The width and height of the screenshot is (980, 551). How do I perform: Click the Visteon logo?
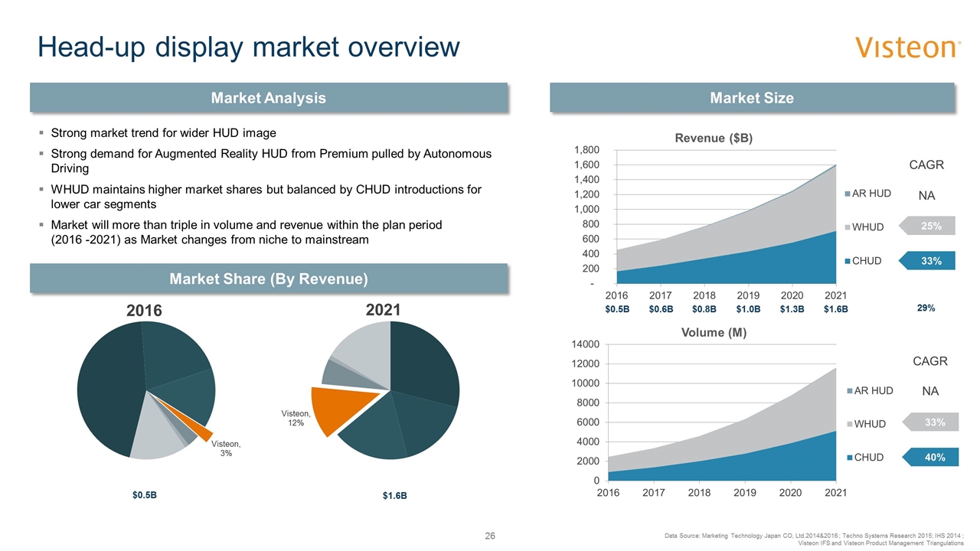point(908,47)
